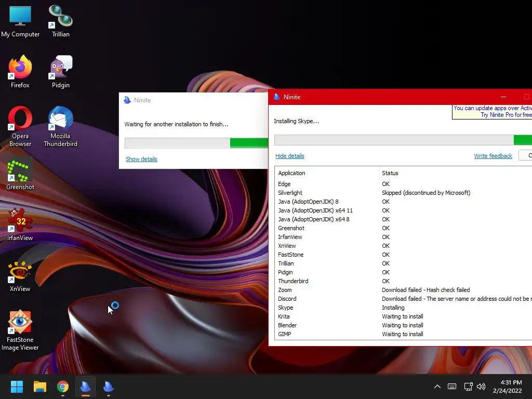Click the Ninite logo in the red title bar

(x=277, y=97)
